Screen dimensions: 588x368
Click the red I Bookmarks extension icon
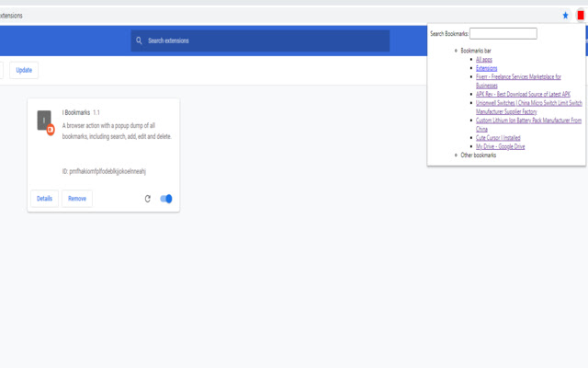point(581,16)
